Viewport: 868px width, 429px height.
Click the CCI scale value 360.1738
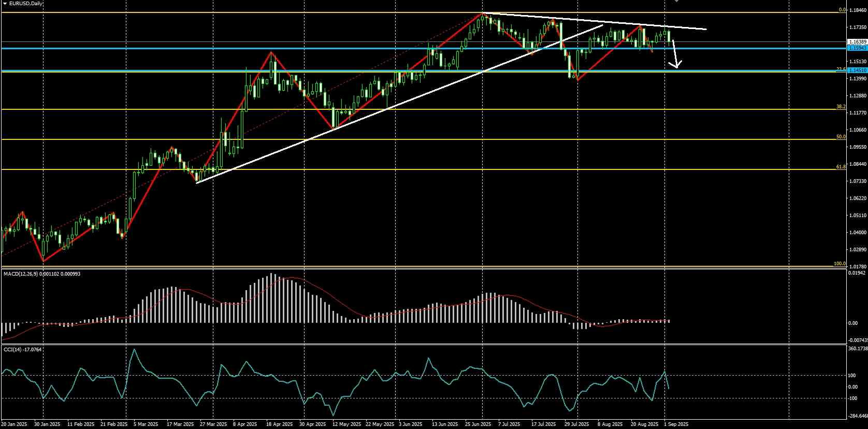[858, 349]
